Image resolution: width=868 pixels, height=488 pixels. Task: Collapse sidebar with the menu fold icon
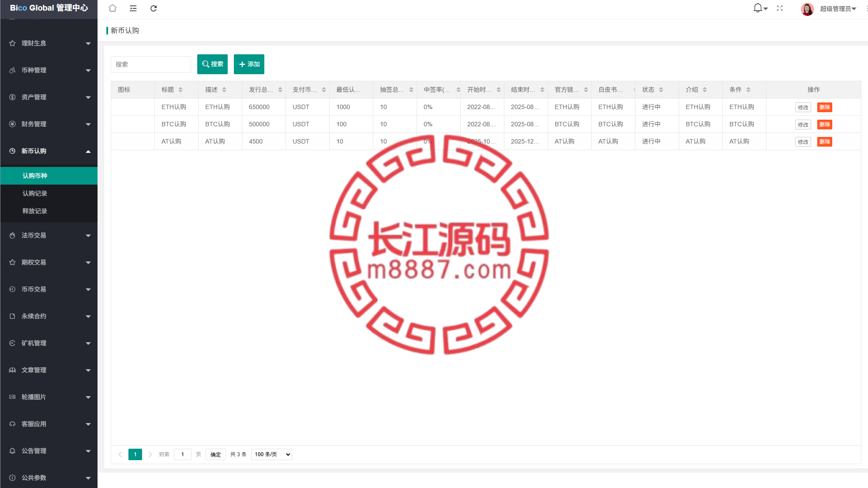[x=133, y=8]
